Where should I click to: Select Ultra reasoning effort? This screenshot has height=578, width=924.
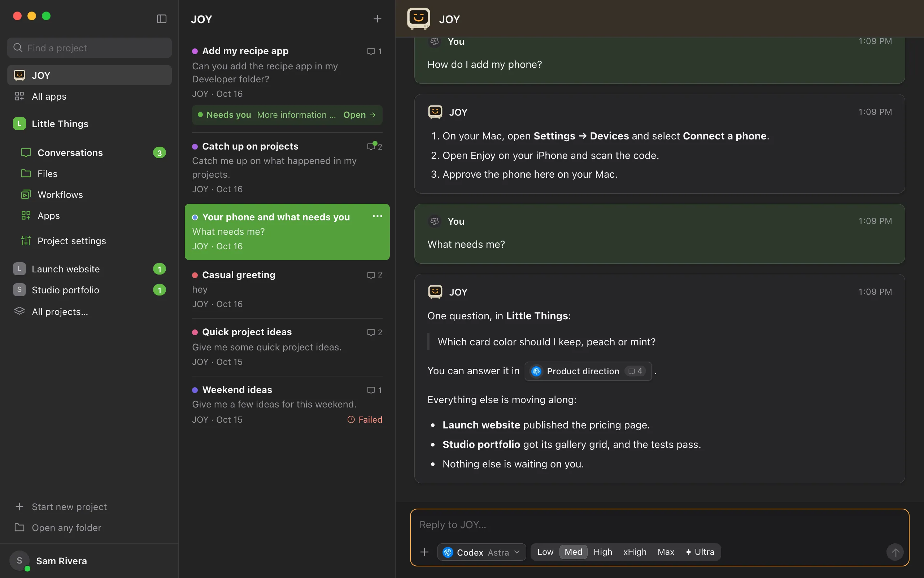click(x=700, y=552)
